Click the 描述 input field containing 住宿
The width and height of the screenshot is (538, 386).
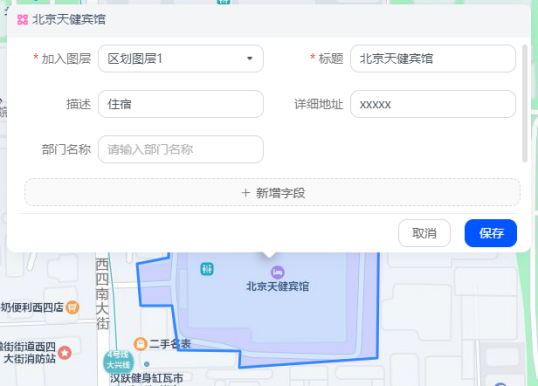coord(181,104)
